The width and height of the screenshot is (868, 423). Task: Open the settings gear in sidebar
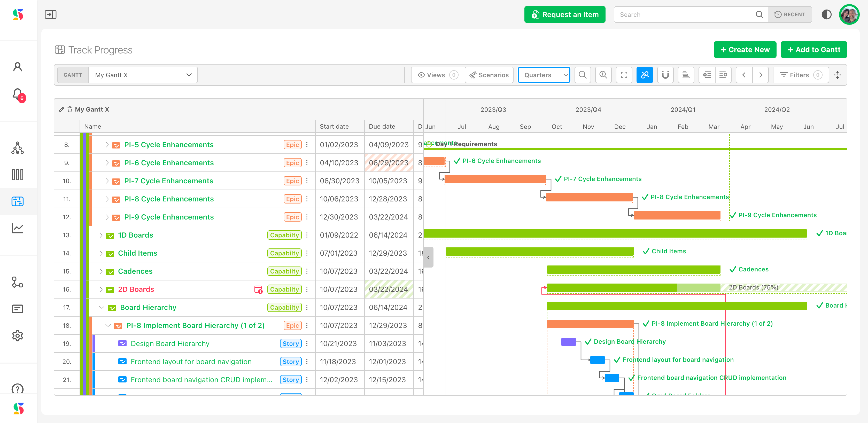tap(18, 335)
